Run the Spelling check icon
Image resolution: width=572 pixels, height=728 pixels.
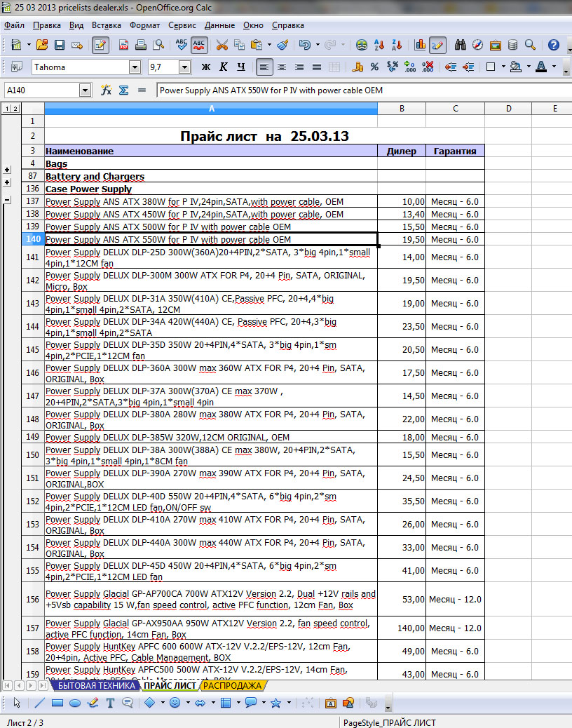pos(182,45)
